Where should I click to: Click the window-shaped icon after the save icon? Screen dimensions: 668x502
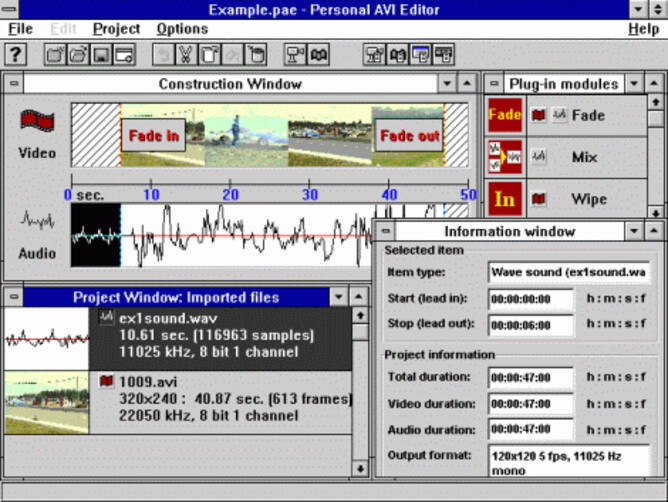tap(124, 55)
